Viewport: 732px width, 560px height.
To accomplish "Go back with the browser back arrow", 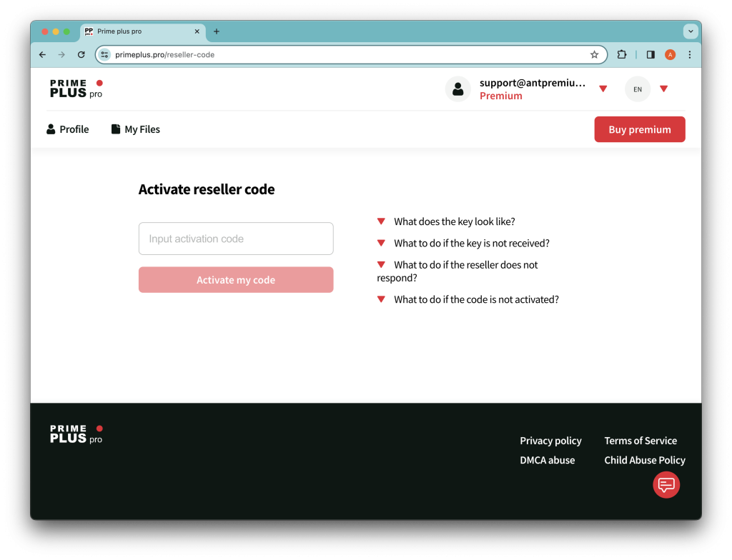I will (x=42, y=54).
